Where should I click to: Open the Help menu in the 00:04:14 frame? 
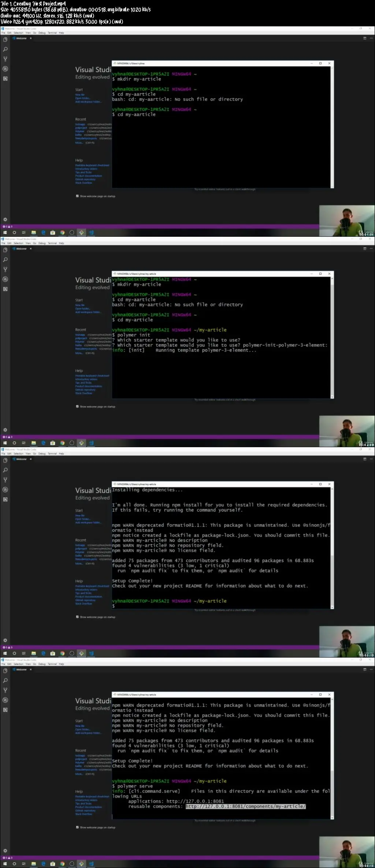point(61,664)
